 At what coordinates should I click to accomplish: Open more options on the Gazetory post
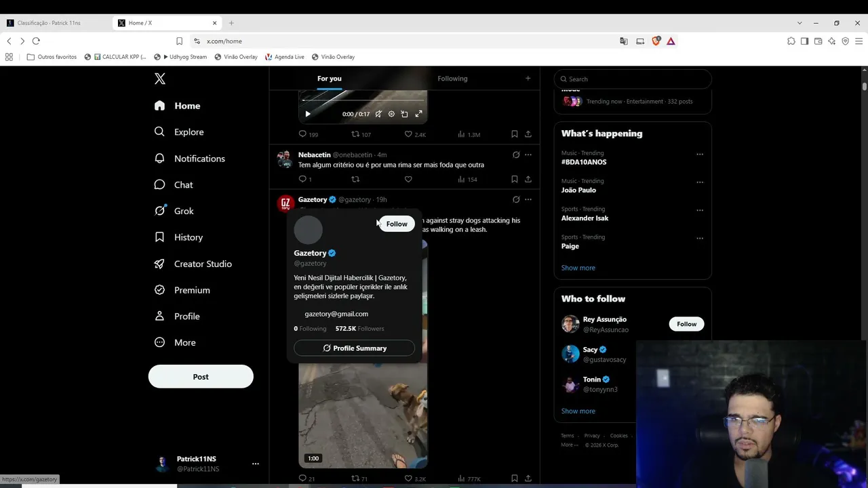coord(528,199)
